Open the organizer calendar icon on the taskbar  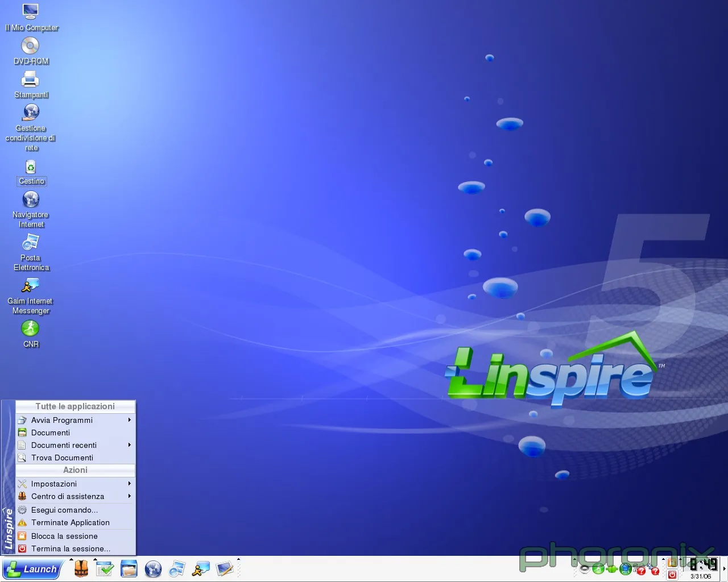pyautogui.click(x=105, y=569)
